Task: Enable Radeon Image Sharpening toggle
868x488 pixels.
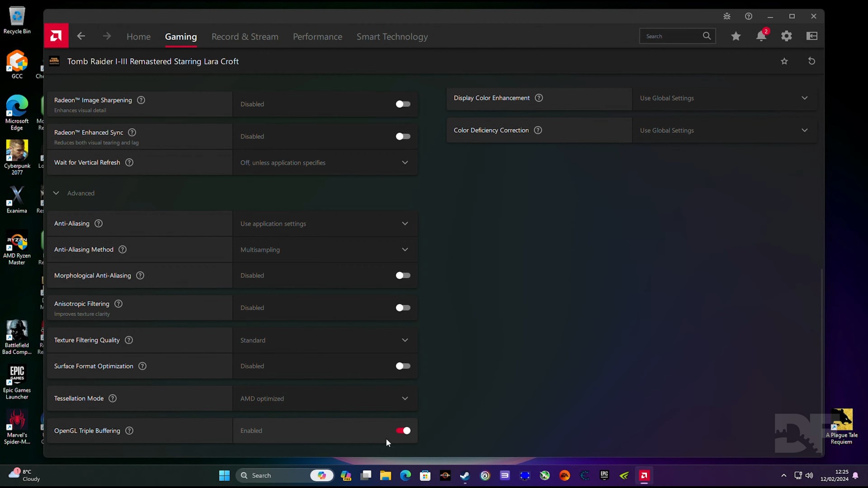Action: pos(402,104)
